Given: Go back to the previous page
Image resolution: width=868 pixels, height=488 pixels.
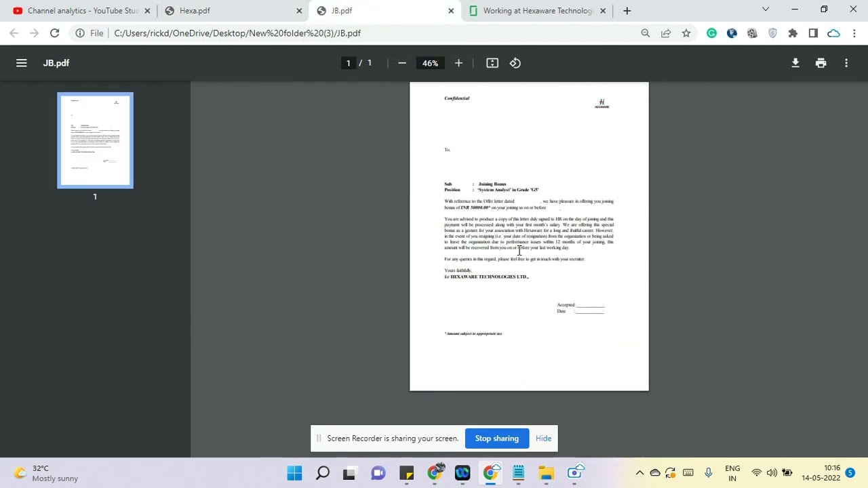Looking at the screenshot, I should pyautogui.click(x=14, y=33).
